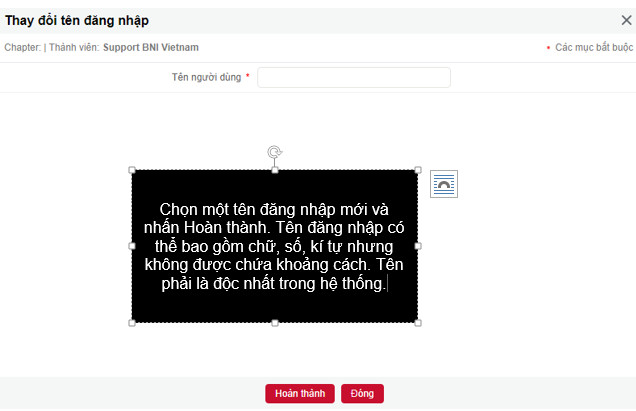This screenshot has width=636, height=411.
Task: Select the top-left corner resize handle
Action: 132,170
